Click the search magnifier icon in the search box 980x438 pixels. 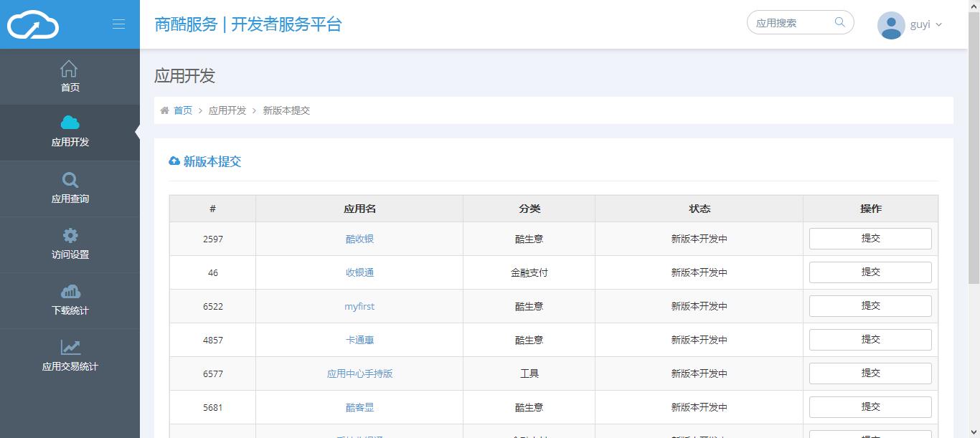(840, 22)
